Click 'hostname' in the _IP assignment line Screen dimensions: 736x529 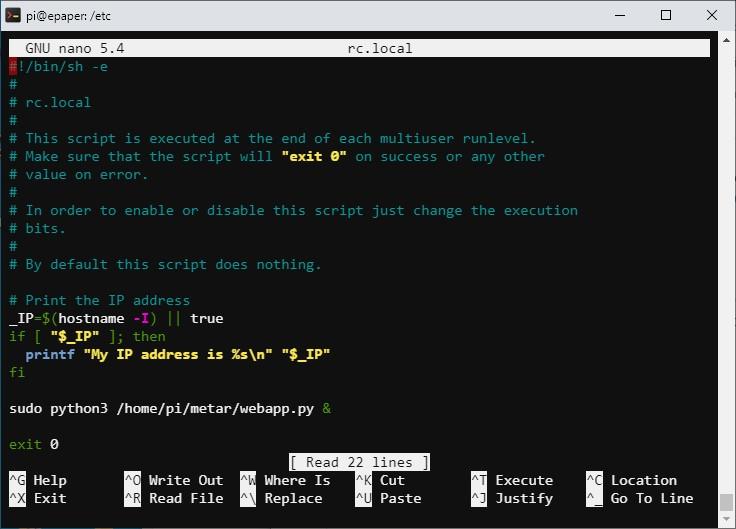pyautogui.click(x=92, y=318)
